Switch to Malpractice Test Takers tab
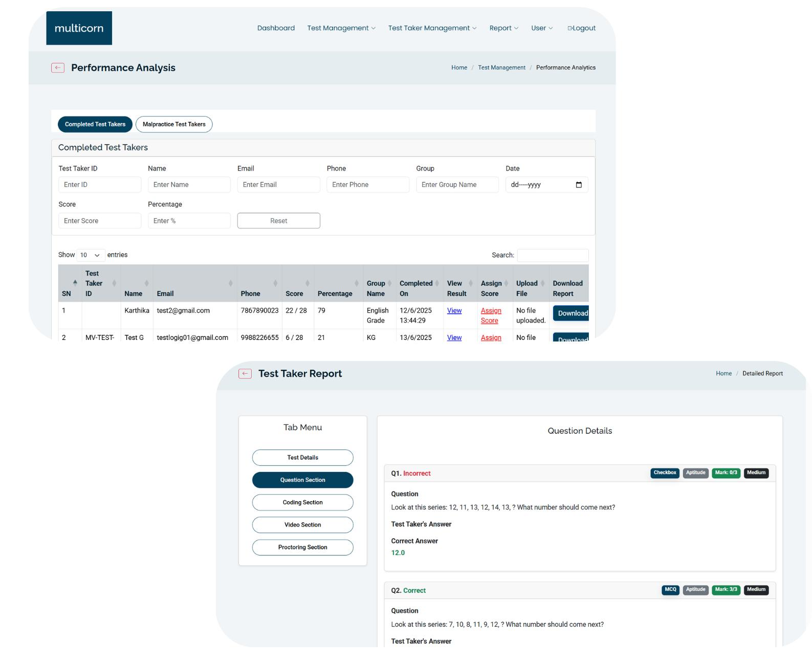The width and height of the screenshot is (812, 662). [x=174, y=124]
